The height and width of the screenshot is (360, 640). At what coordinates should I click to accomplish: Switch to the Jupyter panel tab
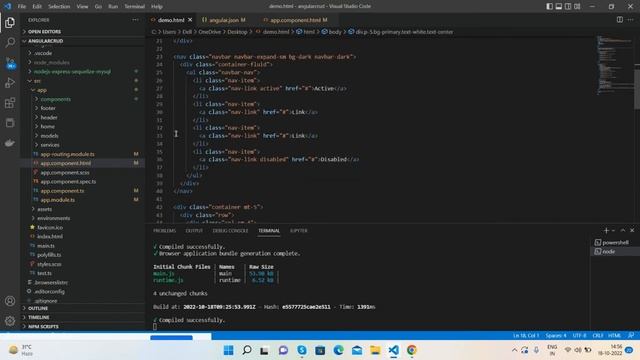pyautogui.click(x=299, y=231)
